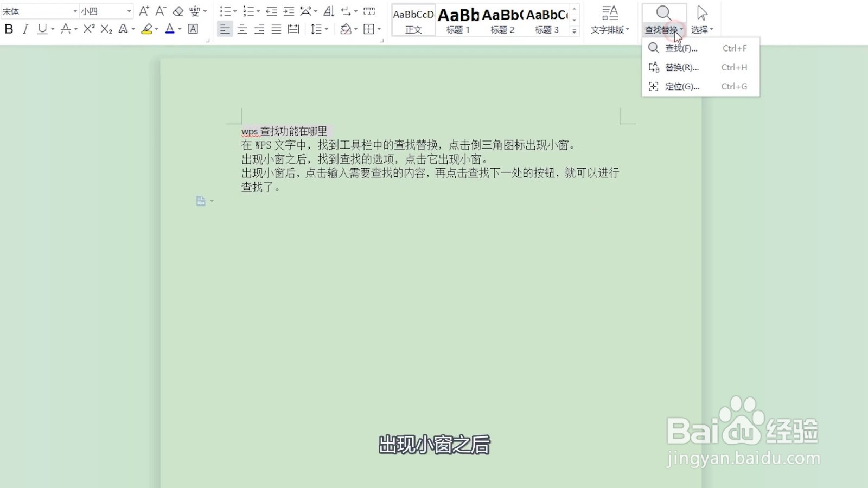Toggle underline formatting
Image resolution: width=868 pixels, height=488 pixels.
42,29
